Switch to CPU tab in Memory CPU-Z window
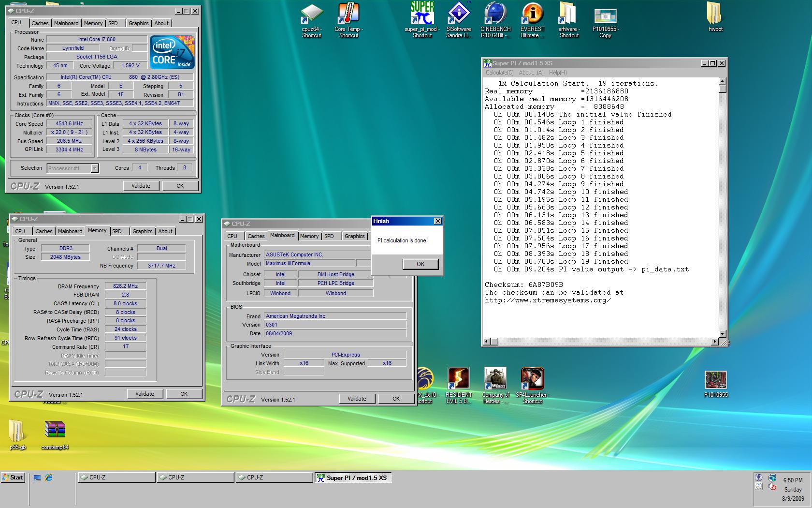 tap(20, 231)
